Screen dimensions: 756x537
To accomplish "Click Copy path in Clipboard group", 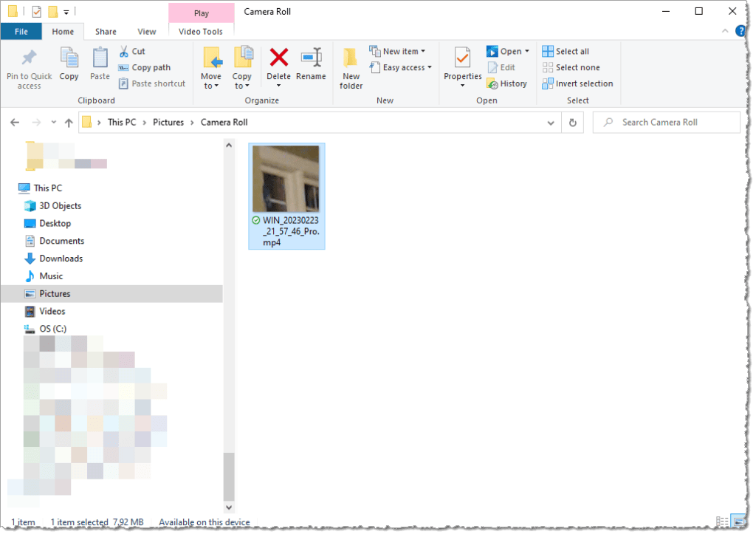I will (144, 67).
